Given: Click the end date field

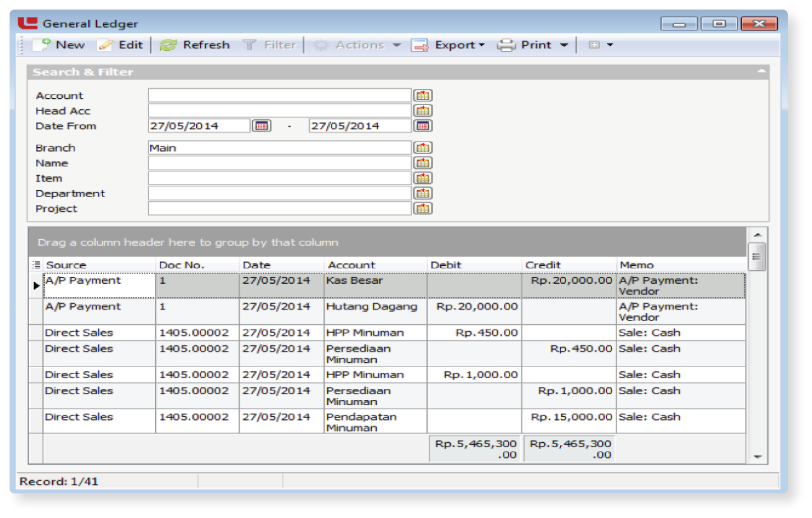Looking at the screenshot, I should pos(361,125).
